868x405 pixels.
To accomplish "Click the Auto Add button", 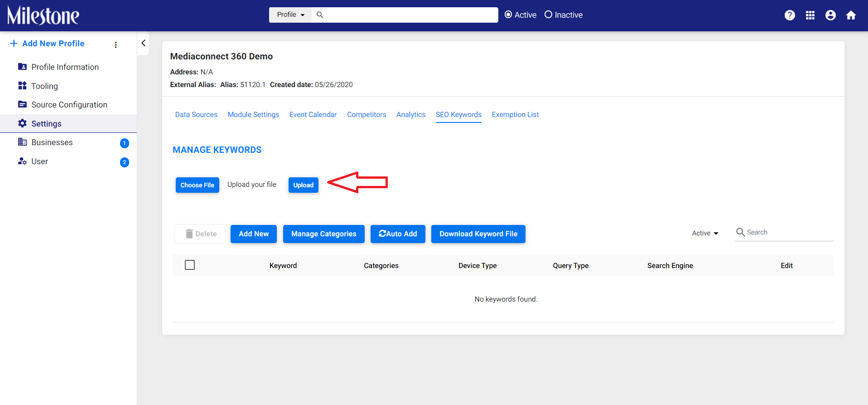I will tap(398, 234).
